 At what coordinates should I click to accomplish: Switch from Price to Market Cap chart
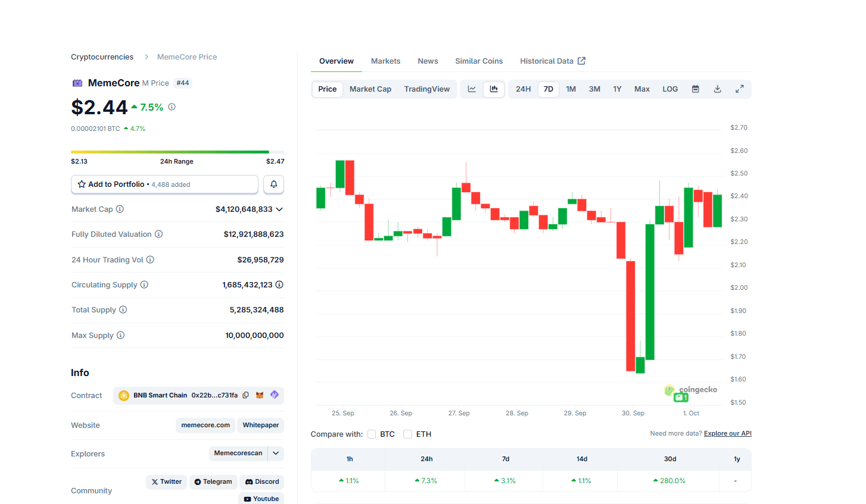(370, 88)
